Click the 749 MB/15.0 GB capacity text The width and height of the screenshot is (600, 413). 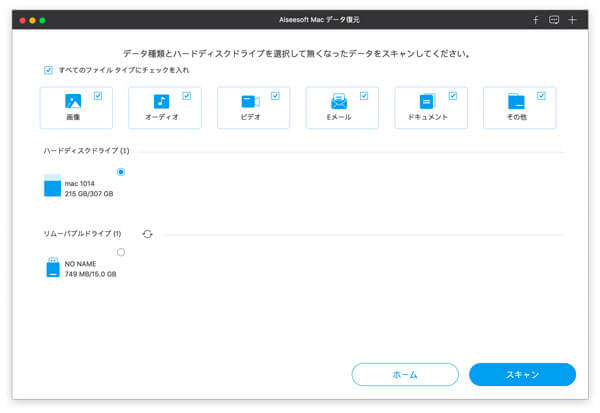(x=90, y=274)
